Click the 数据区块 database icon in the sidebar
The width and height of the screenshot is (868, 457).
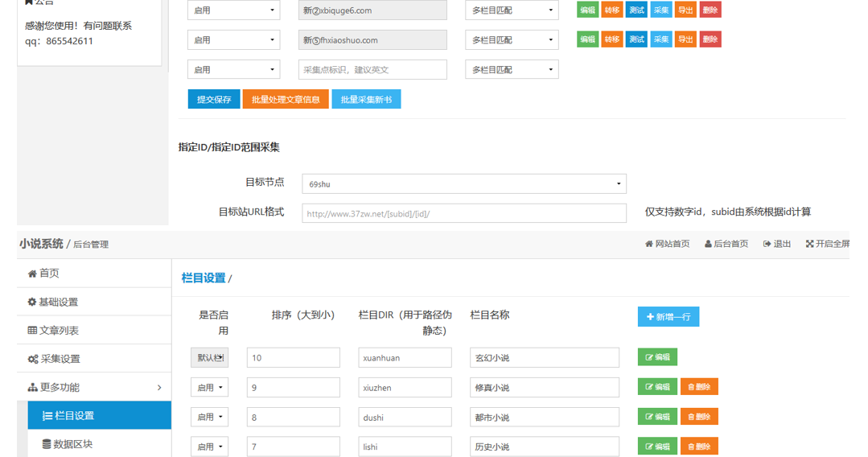[47, 444]
